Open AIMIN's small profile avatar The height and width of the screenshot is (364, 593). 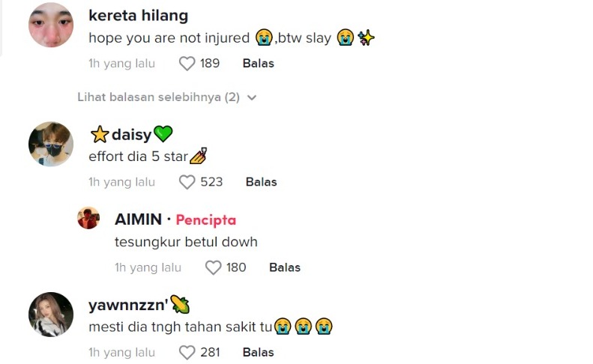[88, 218]
